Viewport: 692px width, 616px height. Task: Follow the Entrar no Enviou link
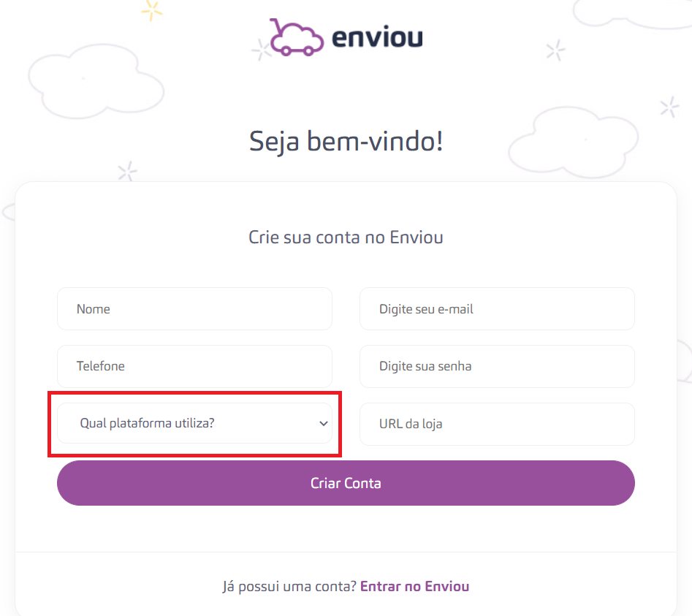click(415, 587)
